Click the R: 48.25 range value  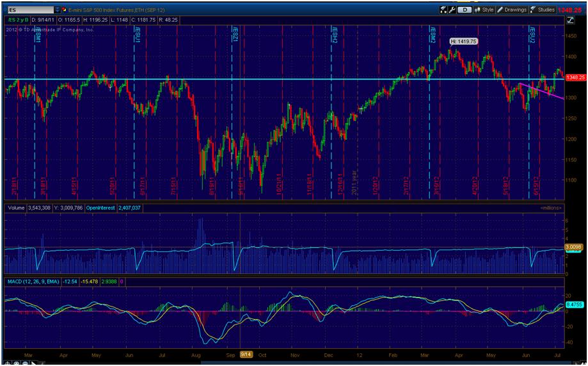167,20
